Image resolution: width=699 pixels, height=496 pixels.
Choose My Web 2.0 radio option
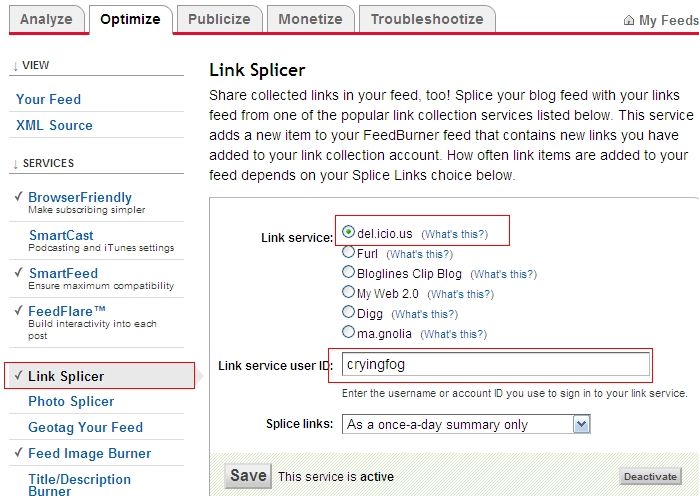[x=348, y=292]
